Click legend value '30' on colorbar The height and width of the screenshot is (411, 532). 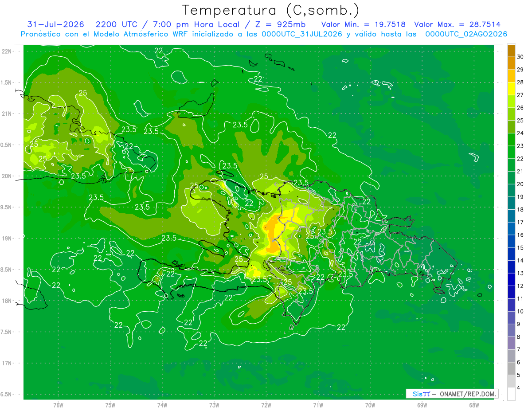[x=520, y=57]
